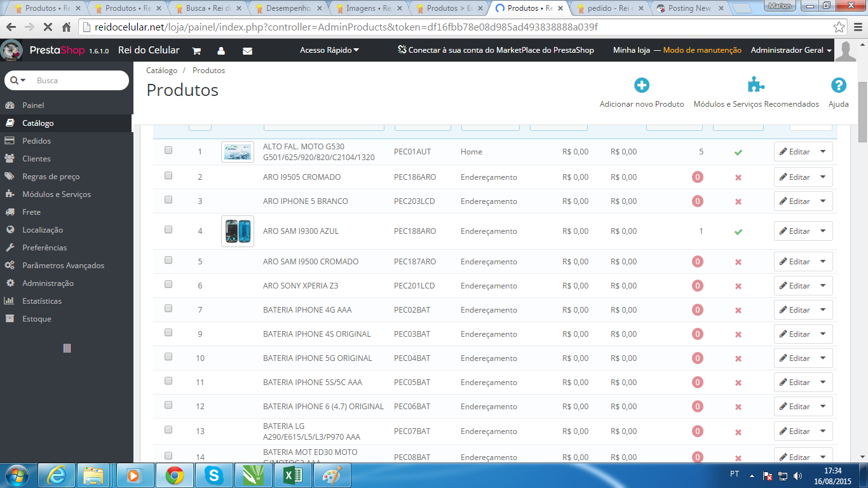Open Paint from the taskbar
This screenshot has height=488, width=868.
(x=332, y=475)
